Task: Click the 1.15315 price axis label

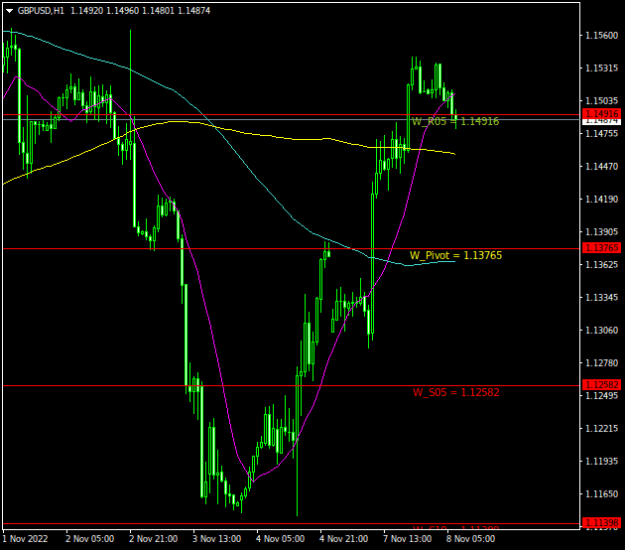Action: (601, 68)
